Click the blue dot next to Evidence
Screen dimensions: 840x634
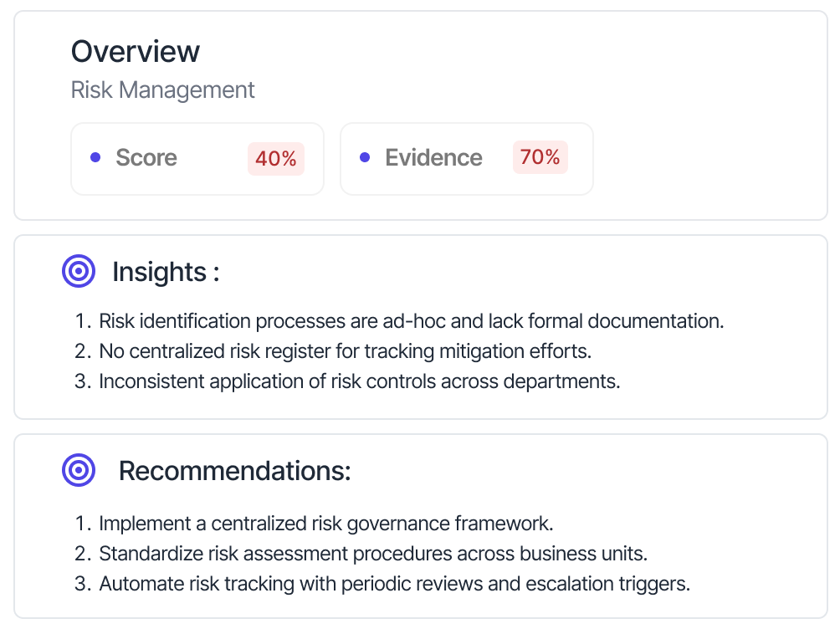pos(365,157)
